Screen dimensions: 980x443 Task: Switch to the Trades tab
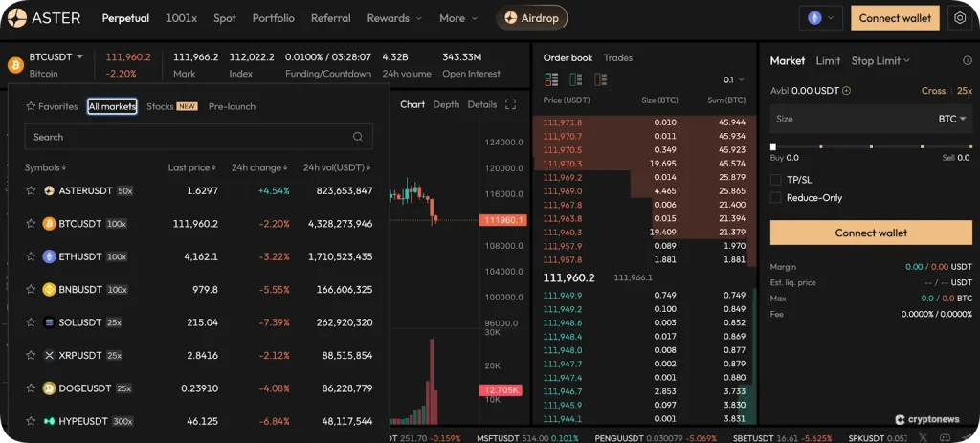pyautogui.click(x=618, y=57)
